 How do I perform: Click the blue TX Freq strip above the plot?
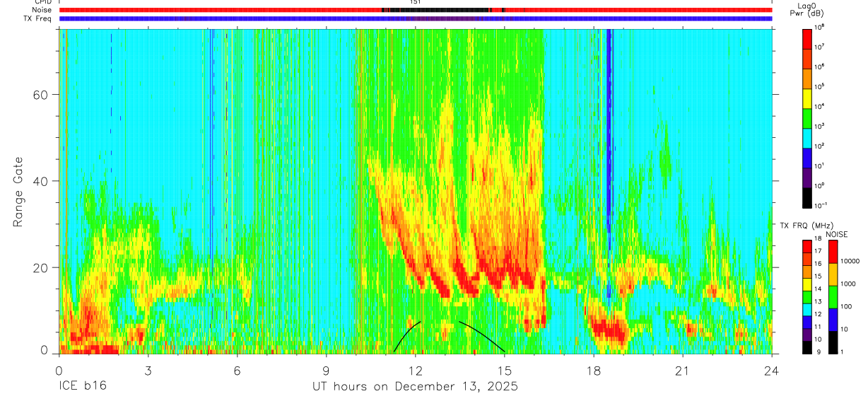pyautogui.click(x=415, y=18)
